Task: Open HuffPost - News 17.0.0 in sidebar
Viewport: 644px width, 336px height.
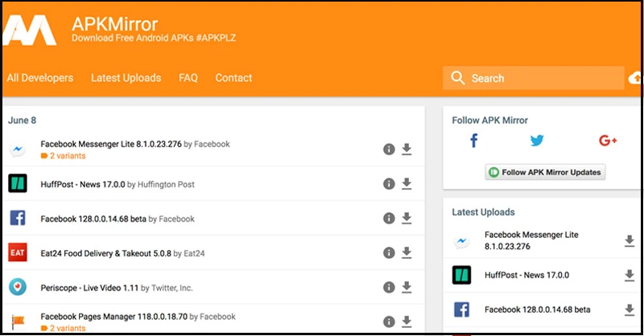Action: click(x=527, y=275)
